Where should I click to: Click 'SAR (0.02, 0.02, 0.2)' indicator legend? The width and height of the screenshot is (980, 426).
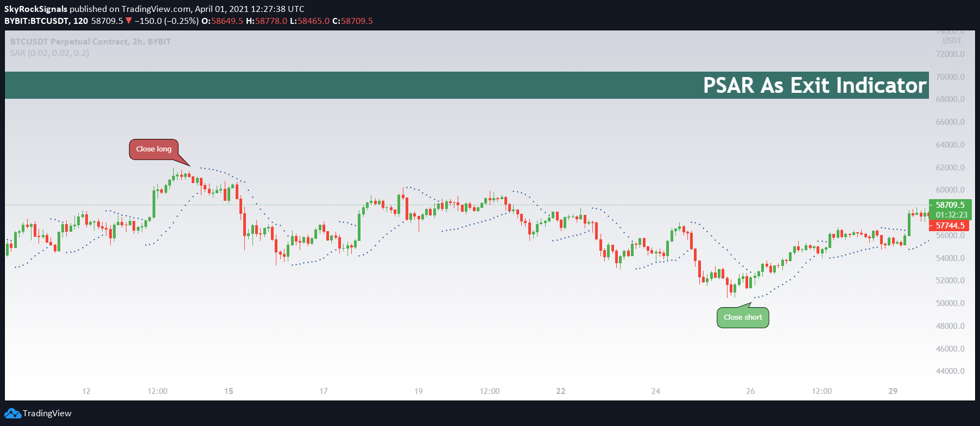coord(49,53)
